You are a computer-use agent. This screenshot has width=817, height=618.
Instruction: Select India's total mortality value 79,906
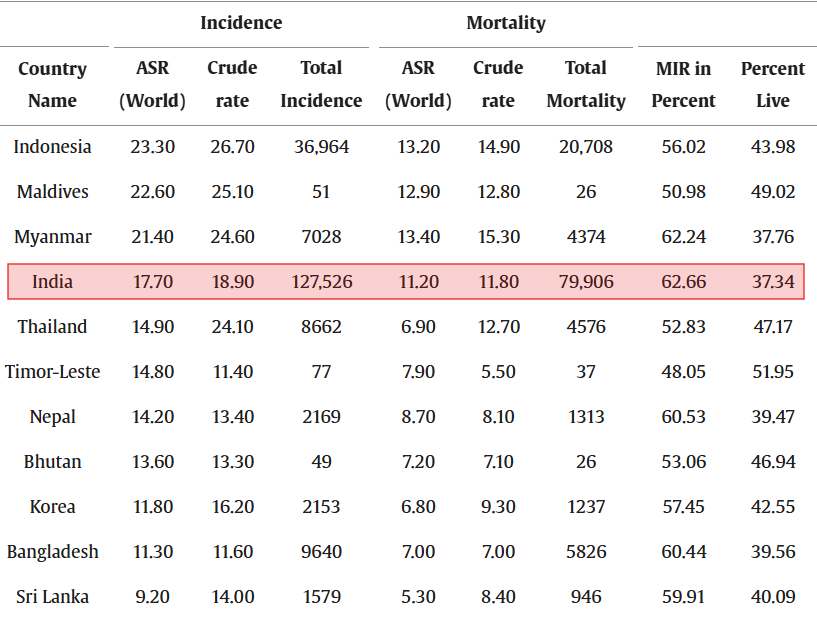pyautogui.click(x=586, y=282)
